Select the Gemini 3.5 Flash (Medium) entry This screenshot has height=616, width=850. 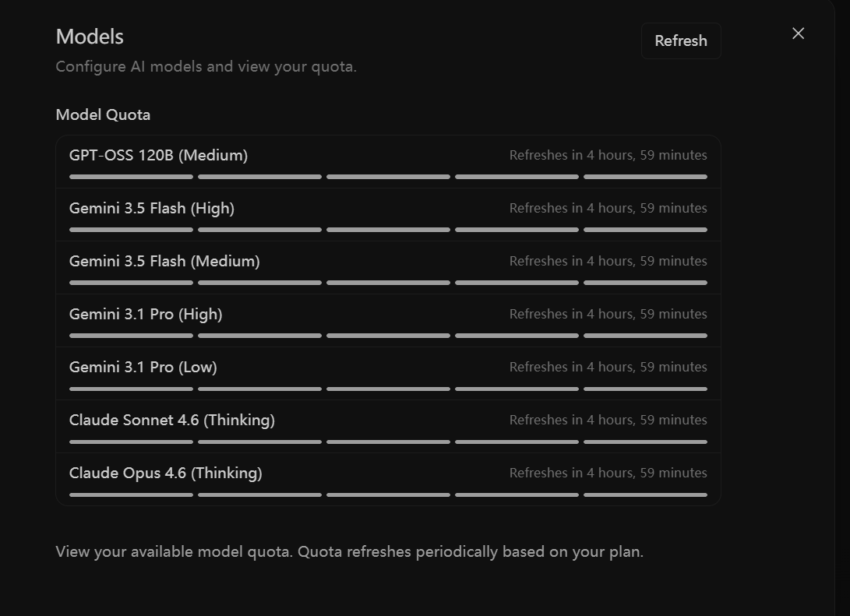(x=388, y=268)
